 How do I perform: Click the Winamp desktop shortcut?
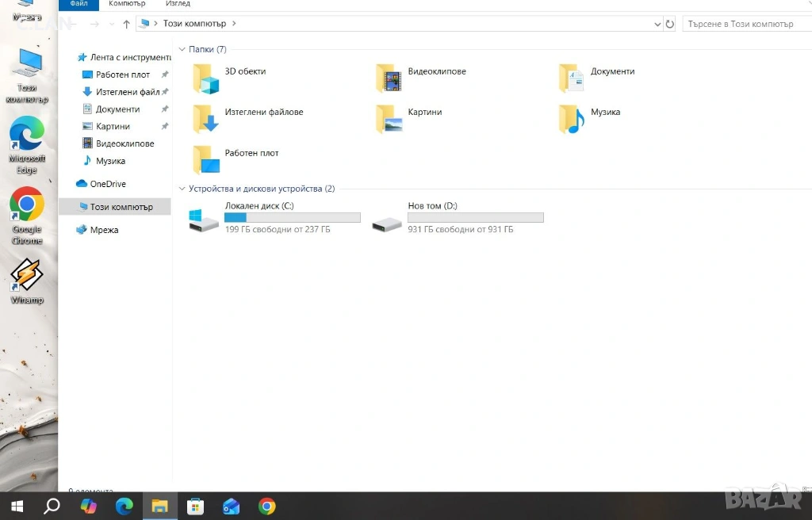tap(27, 277)
